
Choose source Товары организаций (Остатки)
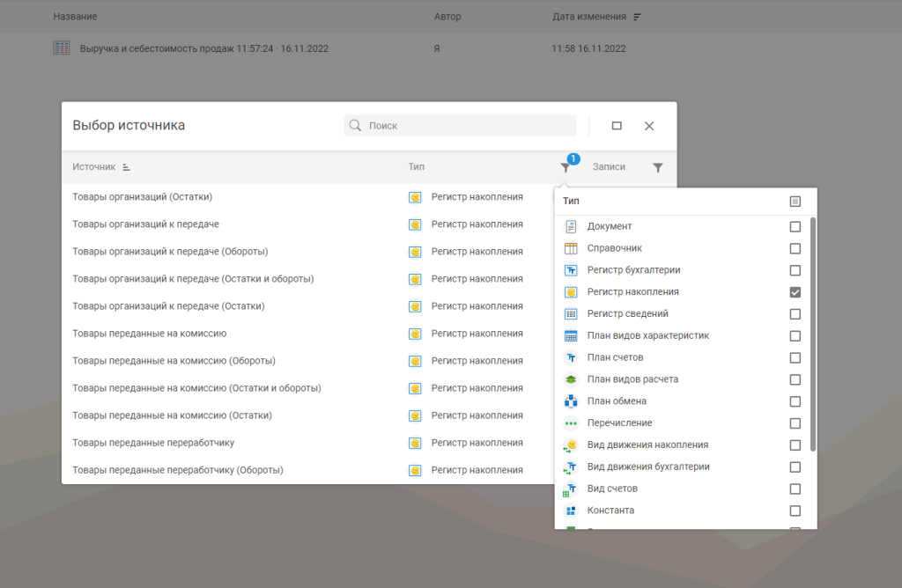coord(142,197)
